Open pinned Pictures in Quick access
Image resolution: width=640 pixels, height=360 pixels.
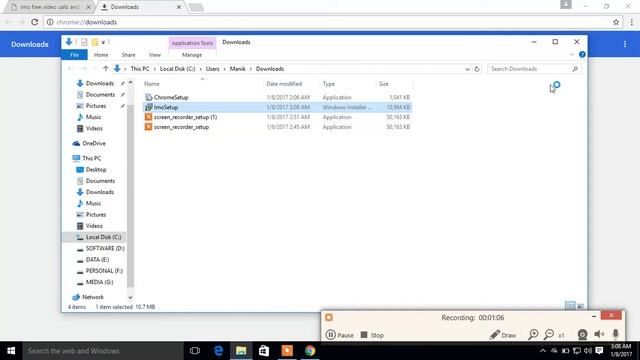[96, 106]
